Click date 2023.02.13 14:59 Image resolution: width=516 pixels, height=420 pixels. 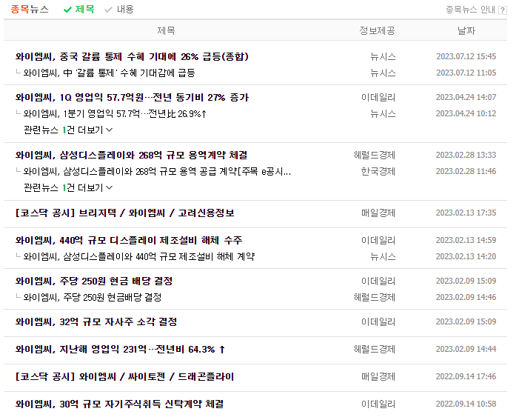(466, 240)
